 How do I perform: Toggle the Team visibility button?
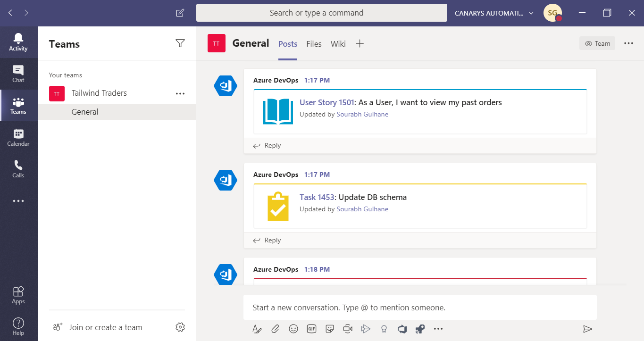pos(597,43)
